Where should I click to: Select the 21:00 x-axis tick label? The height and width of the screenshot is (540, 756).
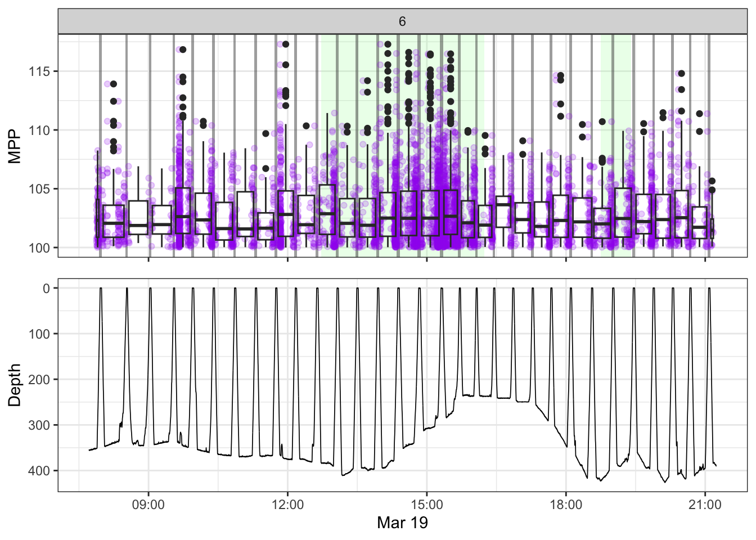click(x=705, y=505)
